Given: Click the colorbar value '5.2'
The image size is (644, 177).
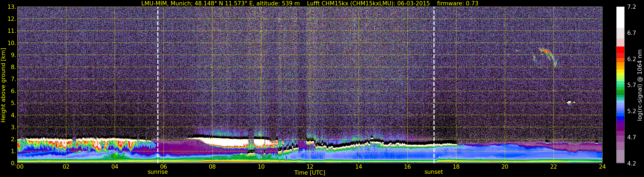Looking at the screenshot, I should point(632,111).
